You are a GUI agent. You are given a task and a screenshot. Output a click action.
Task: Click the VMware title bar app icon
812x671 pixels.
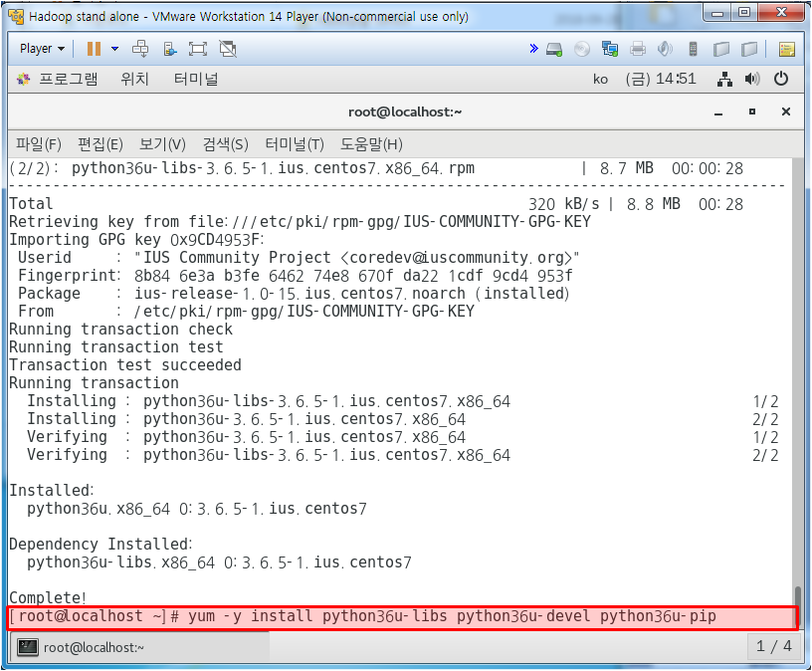16,17
